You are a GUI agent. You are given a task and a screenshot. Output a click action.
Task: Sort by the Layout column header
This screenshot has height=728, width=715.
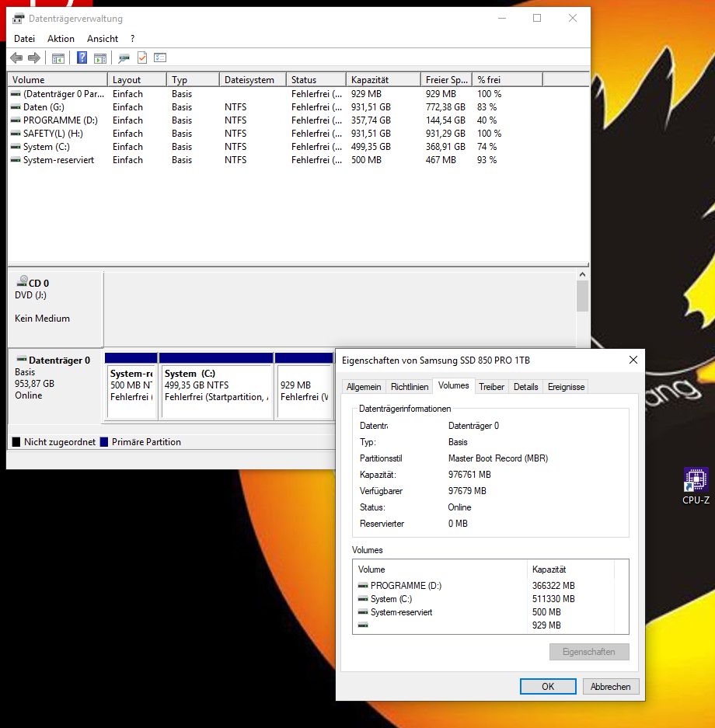137,79
